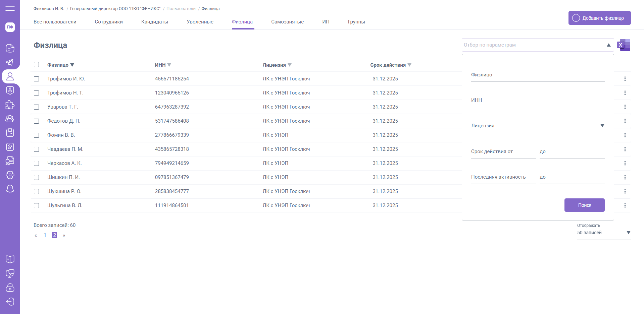Open the settings gear in sidebar
Screen dimensions: 644x314
[10, 175]
